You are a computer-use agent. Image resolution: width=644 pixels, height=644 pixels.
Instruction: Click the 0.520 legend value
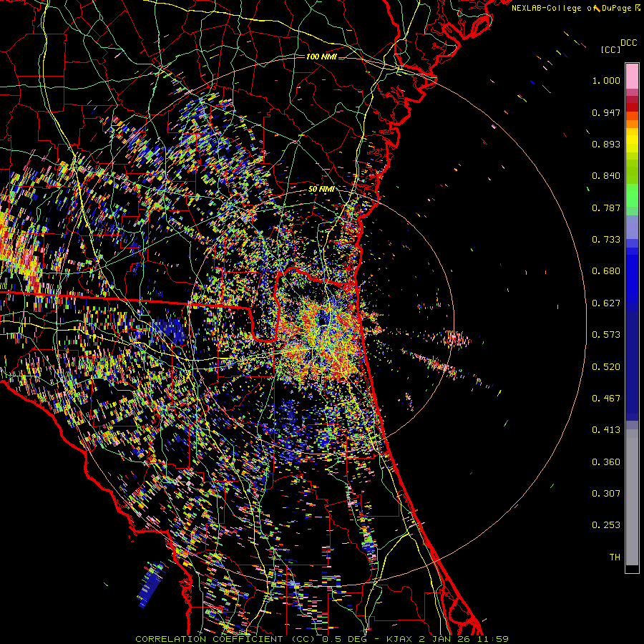pyautogui.click(x=606, y=367)
